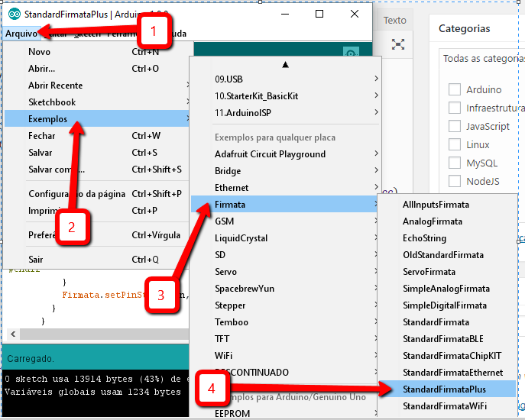Open the SpacebrewYun examples submenu
This screenshot has width=525, height=420.
point(284,288)
